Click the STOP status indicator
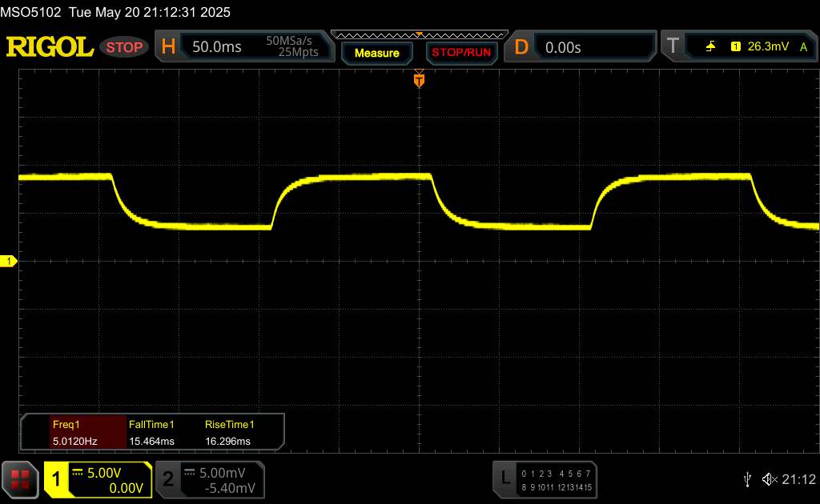Image resolution: width=820 pixels, height=504 pixels. (x=124, y=47)
